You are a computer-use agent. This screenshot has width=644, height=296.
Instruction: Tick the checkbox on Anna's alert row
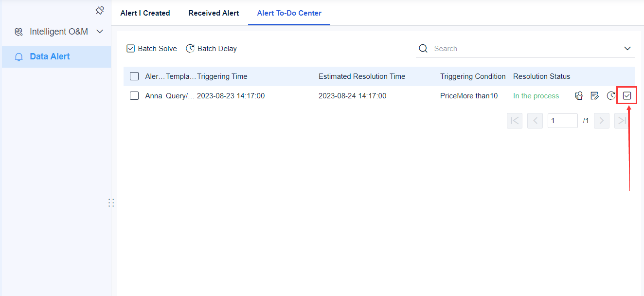(134, 95)
